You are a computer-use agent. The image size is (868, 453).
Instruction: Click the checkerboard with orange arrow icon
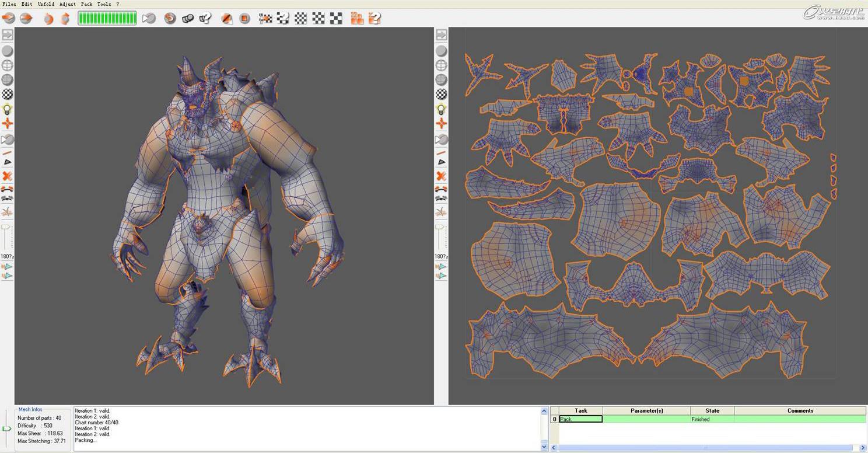click(x=265, y=18)
